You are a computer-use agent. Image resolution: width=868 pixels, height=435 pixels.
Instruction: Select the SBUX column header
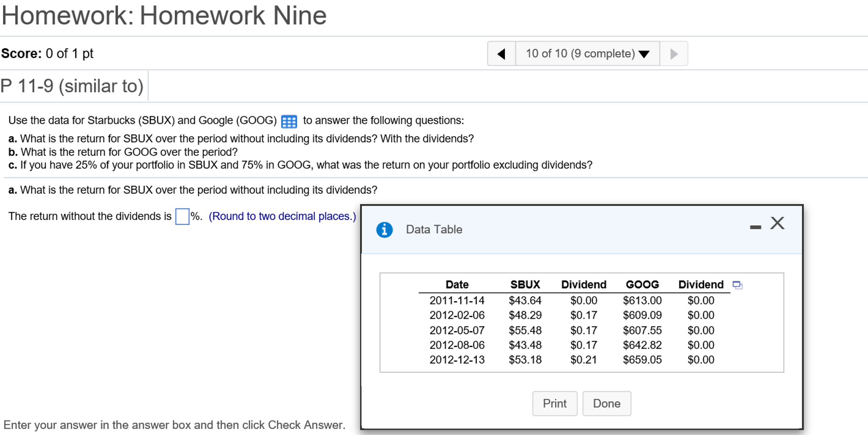pyautogui.click(x=525, y=284)
